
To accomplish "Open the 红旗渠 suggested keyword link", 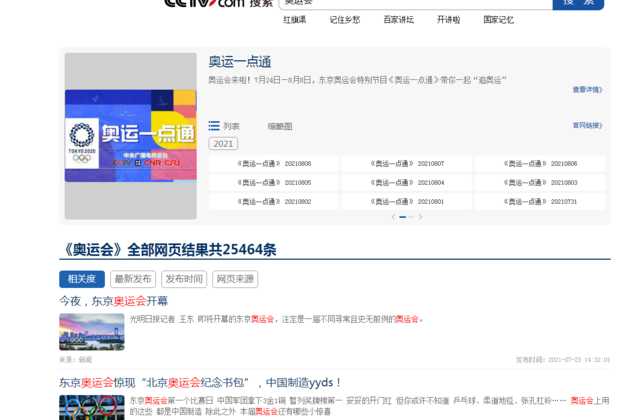I will (x=295, y=20).
